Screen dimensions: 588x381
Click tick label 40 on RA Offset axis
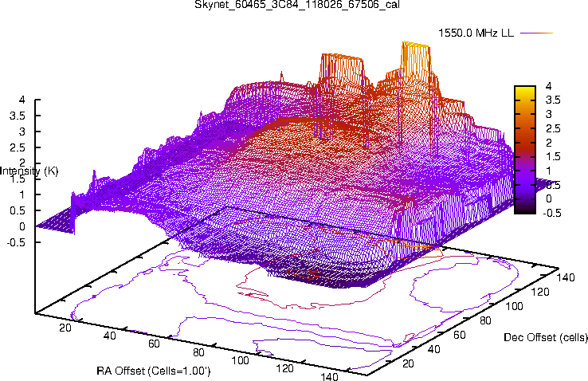pyautogui.click(x=109, y=336)
